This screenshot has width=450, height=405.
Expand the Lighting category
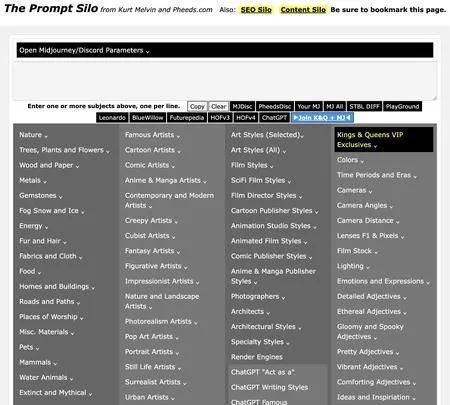point(353,266)
